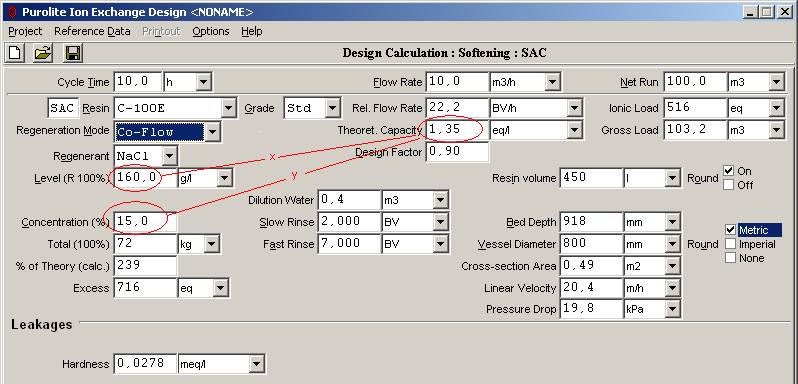The height and width of the screenshot is (384, 798).
Task: Click the Flow Rate value field
Action: click(x=457, y=81)
